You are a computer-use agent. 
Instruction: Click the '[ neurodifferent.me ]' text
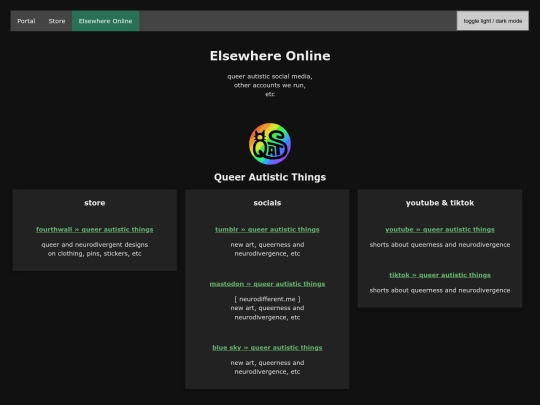(x=267, y=299)
